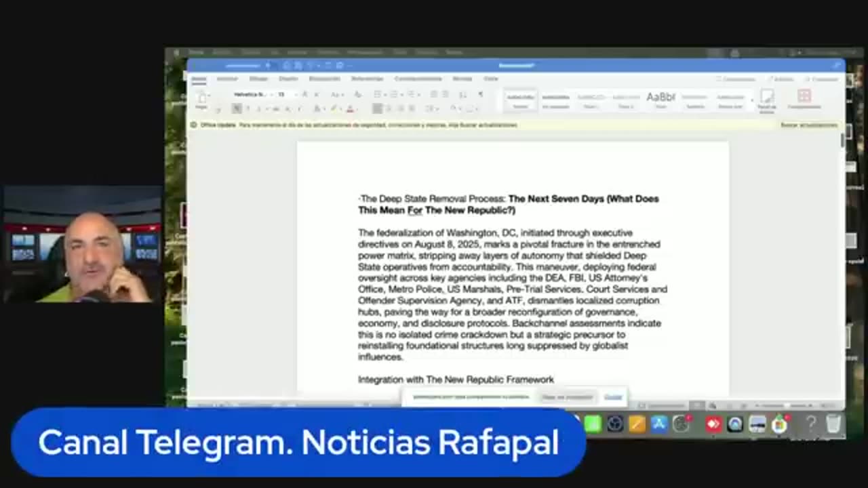Image resolution: width=868 pixels, height=488 pixels.
Task: Open the Disposición tab
Action: click(x=324, y=79)
